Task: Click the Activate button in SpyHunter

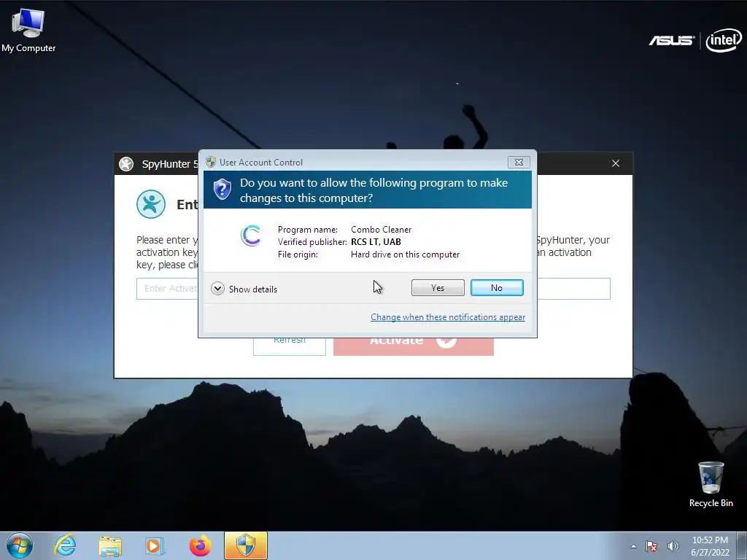Action: click(x=414, y=346)
